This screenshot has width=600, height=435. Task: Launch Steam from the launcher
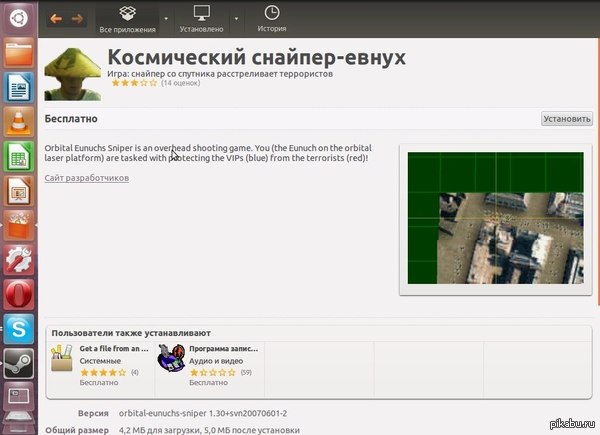19,364
